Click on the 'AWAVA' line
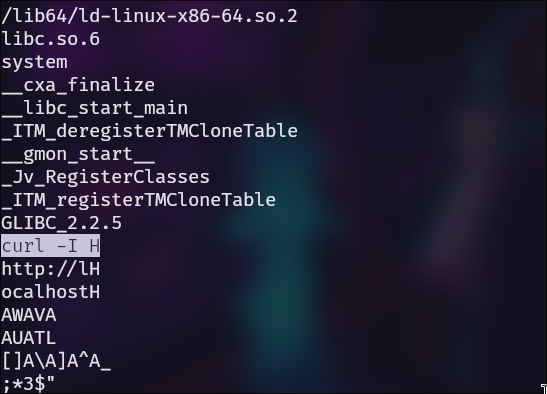This screenshot has width=547, height=394. tap(29, 315)
